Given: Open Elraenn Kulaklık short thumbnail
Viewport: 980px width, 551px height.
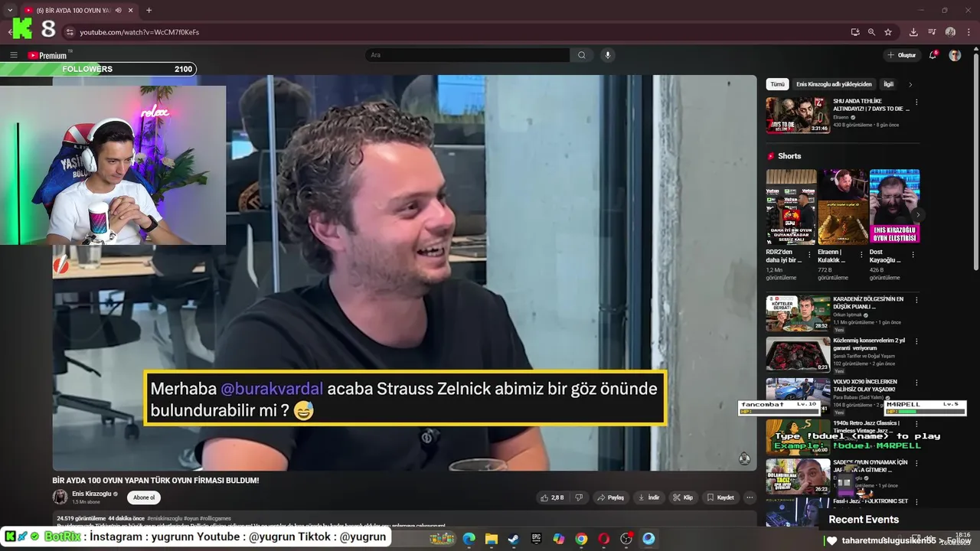Looking at the screenshot, I should pyautogui.click(x=843, y=207).
